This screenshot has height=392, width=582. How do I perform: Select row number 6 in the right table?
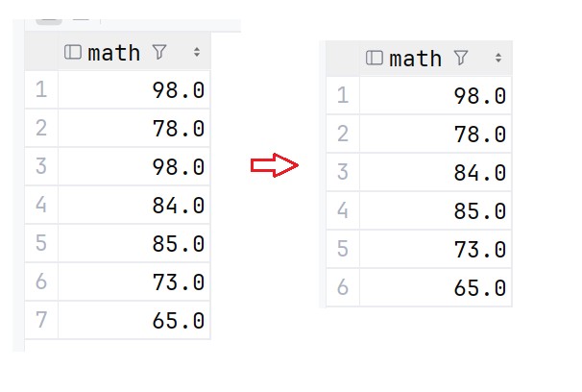point(343,287)
